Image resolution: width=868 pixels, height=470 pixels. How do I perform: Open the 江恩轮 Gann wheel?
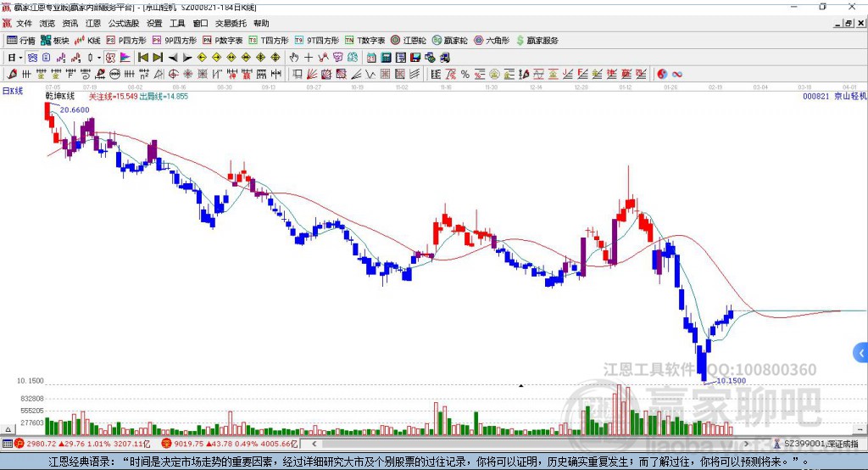[409, 41]
